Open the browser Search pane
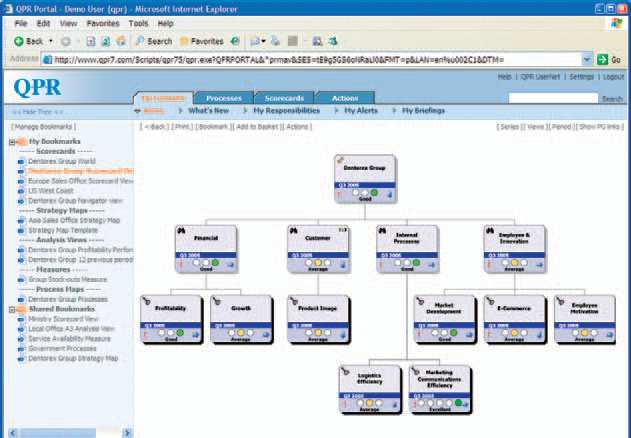 coord(154,41)
